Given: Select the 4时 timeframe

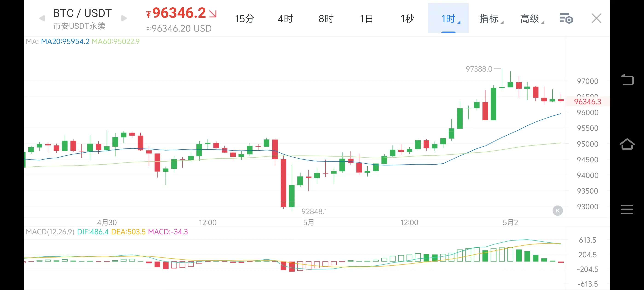Looking at the screenshot, I should (x=285, y=18).
